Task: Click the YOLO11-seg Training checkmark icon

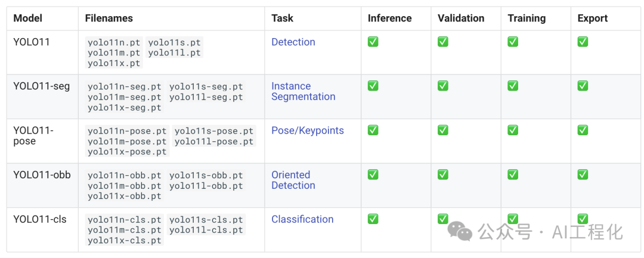Action: point(513,86)
